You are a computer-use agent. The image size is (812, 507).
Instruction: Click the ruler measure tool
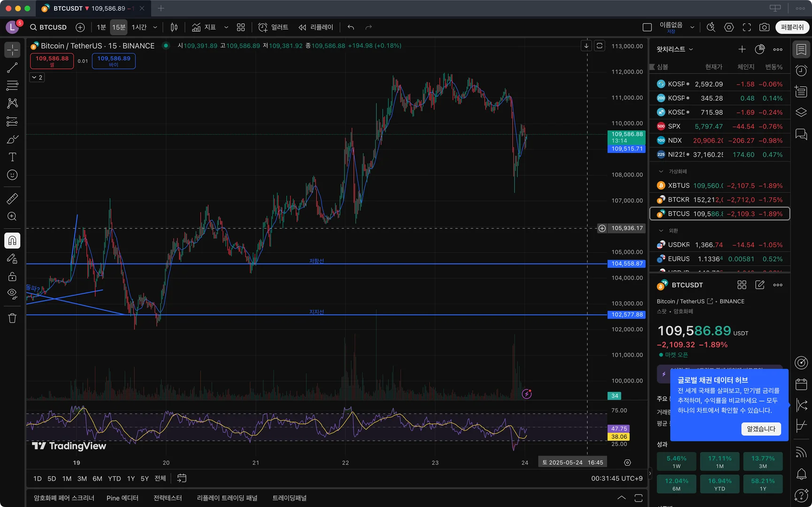(x=12, y=199)
